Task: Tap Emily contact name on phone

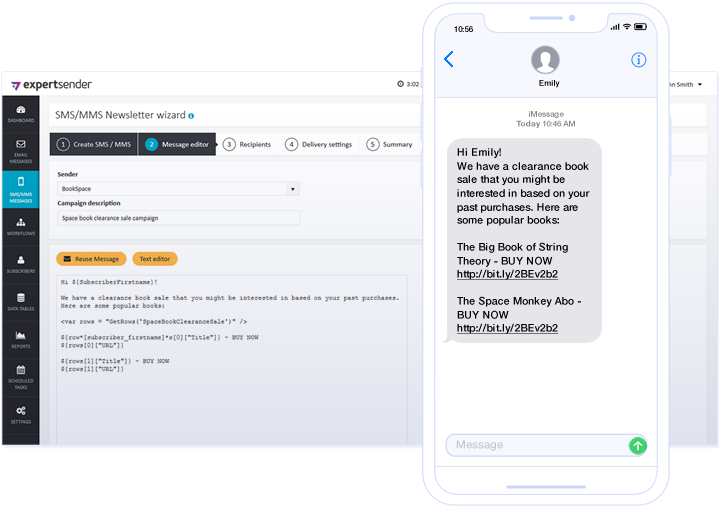Action: click(549, 83)
